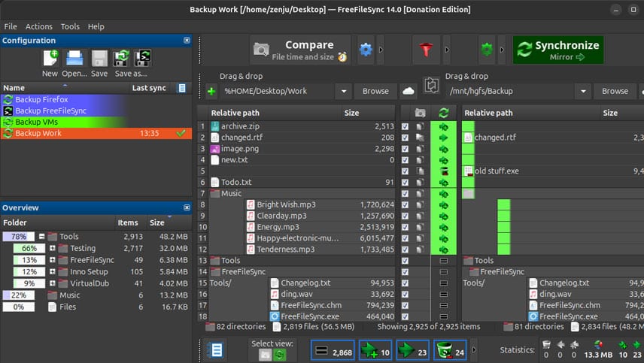Viewport: 644px width, 363px height.
Task: Click the green action view icon
Action: (x=279, y=355)
